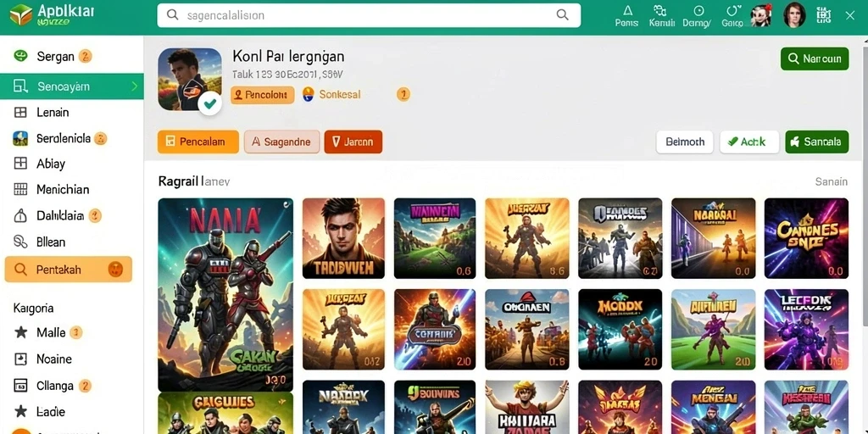Click the Bllean sidebar icon
This screenshot has width=868, height=434.
point(20,242)
